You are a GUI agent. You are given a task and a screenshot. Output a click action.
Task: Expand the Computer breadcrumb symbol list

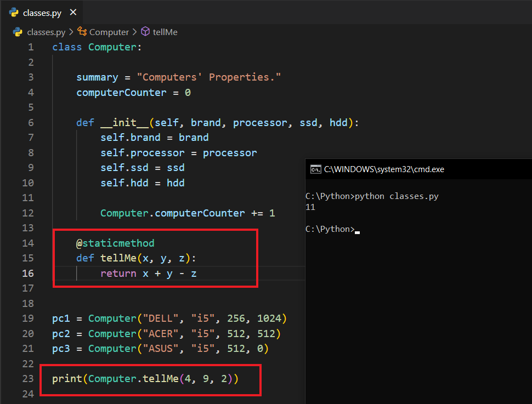click(x=109, y=32)
